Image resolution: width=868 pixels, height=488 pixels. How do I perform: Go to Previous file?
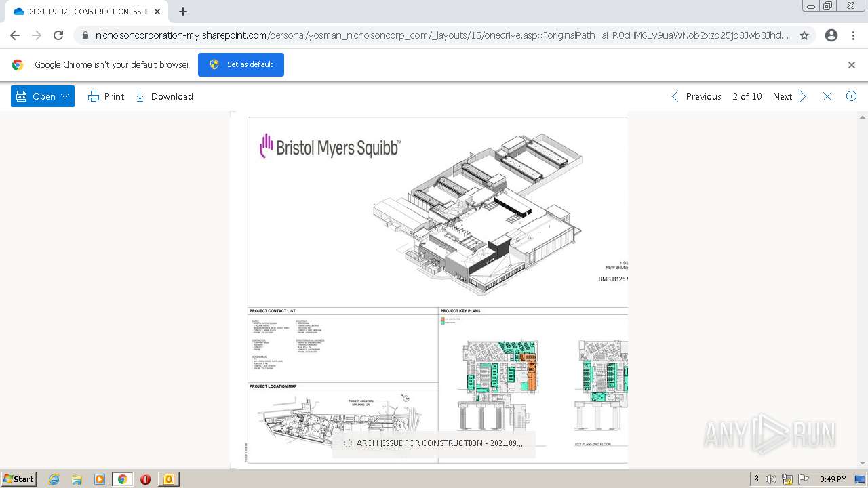(696, 96)
